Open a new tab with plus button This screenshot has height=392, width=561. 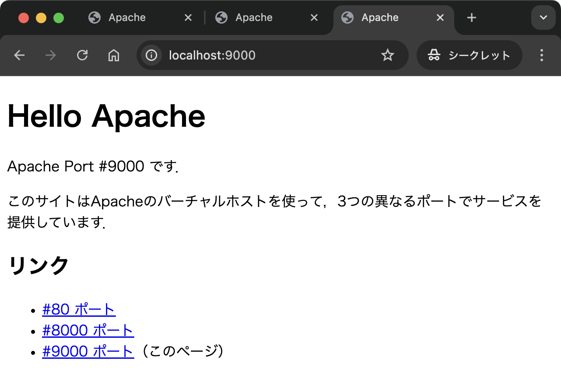[471, 17]
